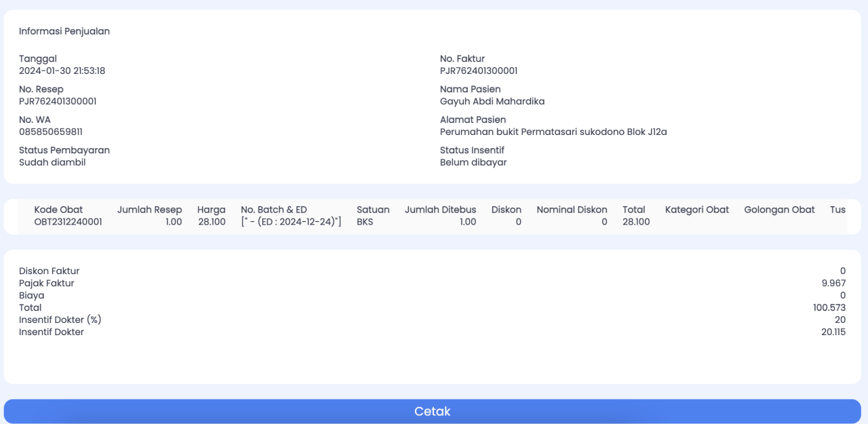Click the Cetak print button

point(433,411)
